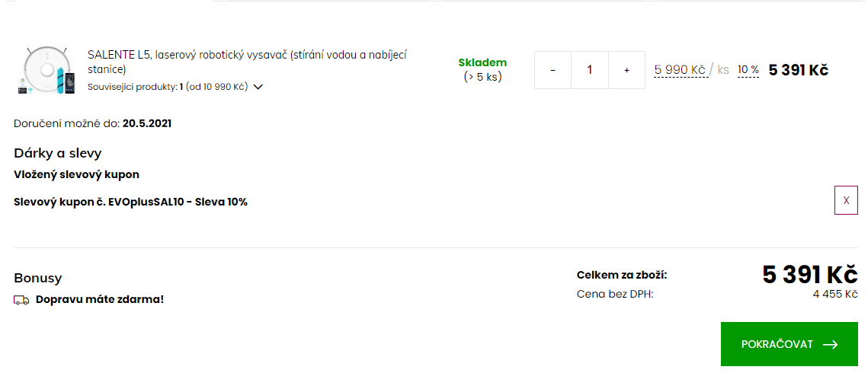The image size is (868, 373).
Task: Click the Dárky a slevy heading
Action: pos(58,153)
